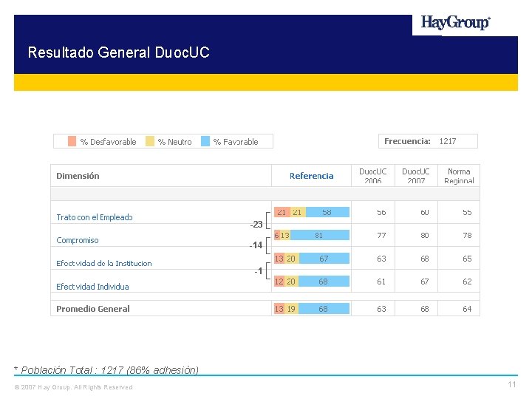Select Compromiso regional norm value 78
Viewport: 532px width, 399px height.
467,235
